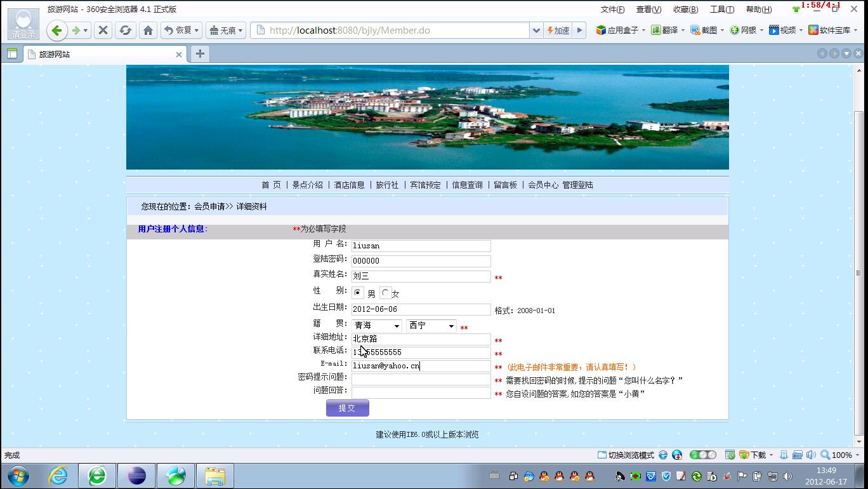Image resolution: width=868 pixels, height=489 pixels.
Task: Open the 管理登陆 navigation link
Action: [x=577, y=185]
